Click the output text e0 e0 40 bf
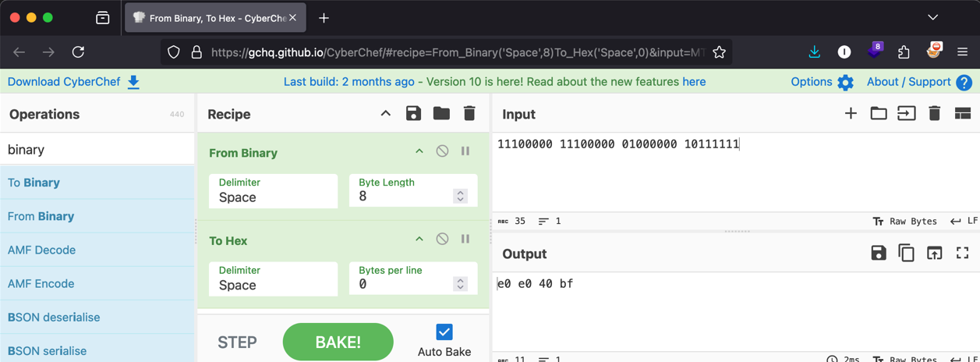The height and width of the screenshot is (362, 980). pos(536,284)
